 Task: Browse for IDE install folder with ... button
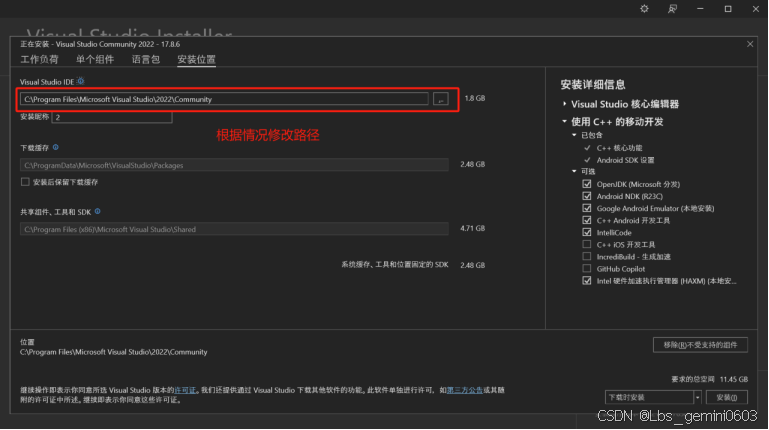point(440,99)
